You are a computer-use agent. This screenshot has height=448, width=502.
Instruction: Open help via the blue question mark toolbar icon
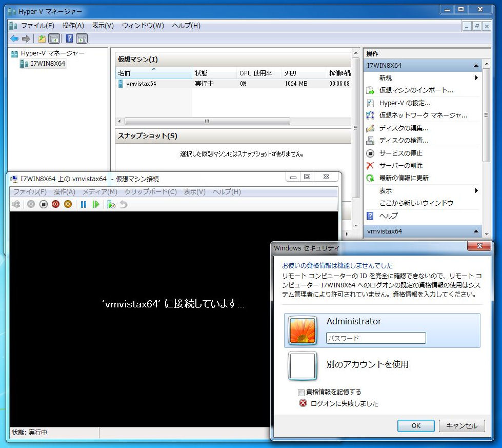(x=69, y=39)
